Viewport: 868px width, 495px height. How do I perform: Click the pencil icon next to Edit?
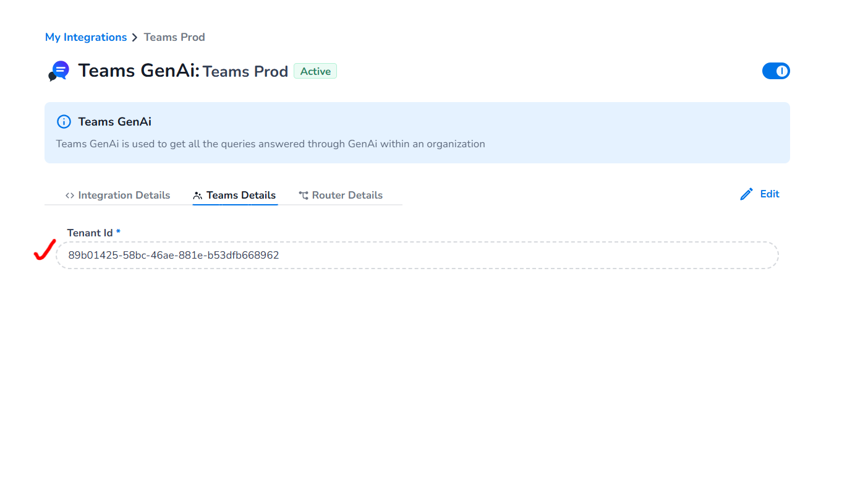click(x=747, y=194)
